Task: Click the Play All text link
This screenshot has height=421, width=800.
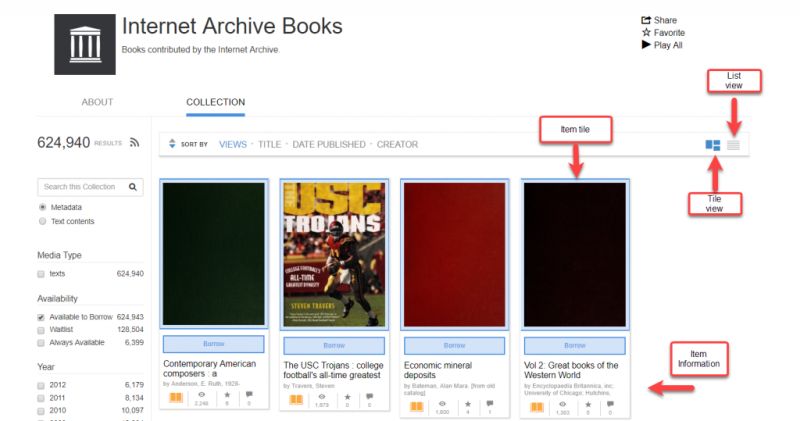Action: point(668,45)
